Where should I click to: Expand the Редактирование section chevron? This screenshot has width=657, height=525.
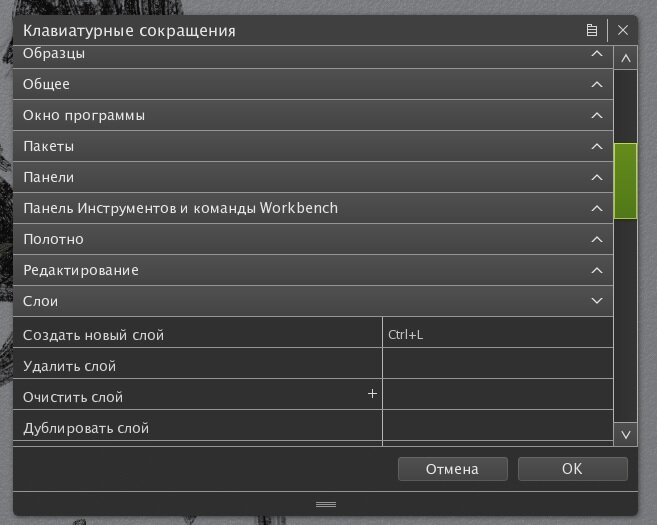(x=597, y=271)
